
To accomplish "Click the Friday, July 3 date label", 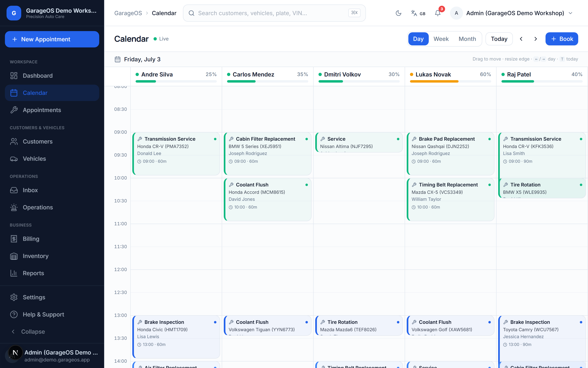I will pyautogui.click(x=142, y=59).
